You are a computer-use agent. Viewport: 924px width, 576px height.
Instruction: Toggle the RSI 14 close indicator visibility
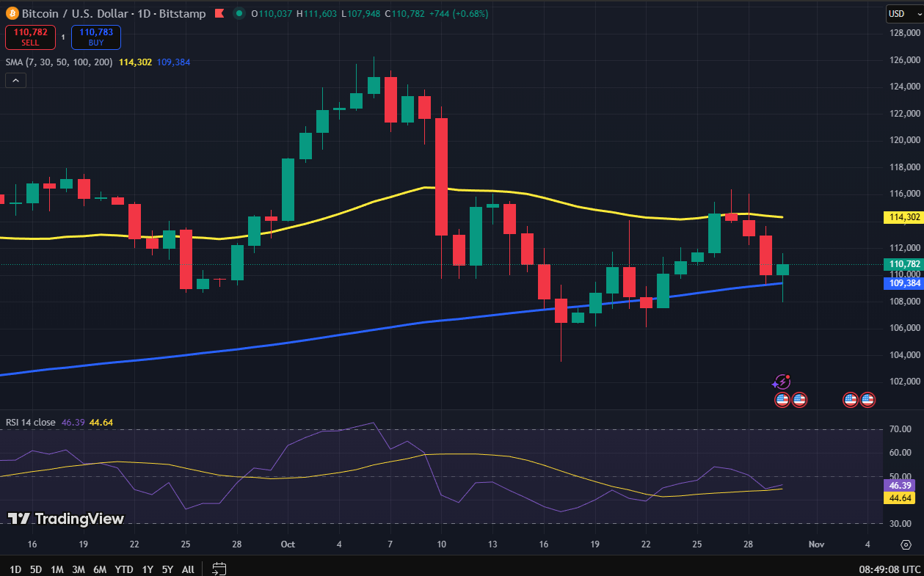(29, 423)
